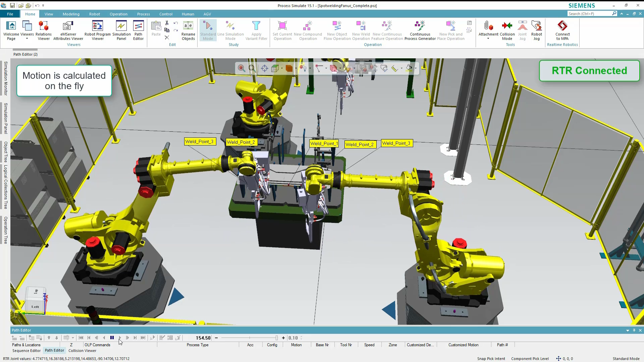Image resolution: width=644 pixels, height=362 pixels.
Task: Toggle Standard Mode simulation button
Action: coord(208,30)
